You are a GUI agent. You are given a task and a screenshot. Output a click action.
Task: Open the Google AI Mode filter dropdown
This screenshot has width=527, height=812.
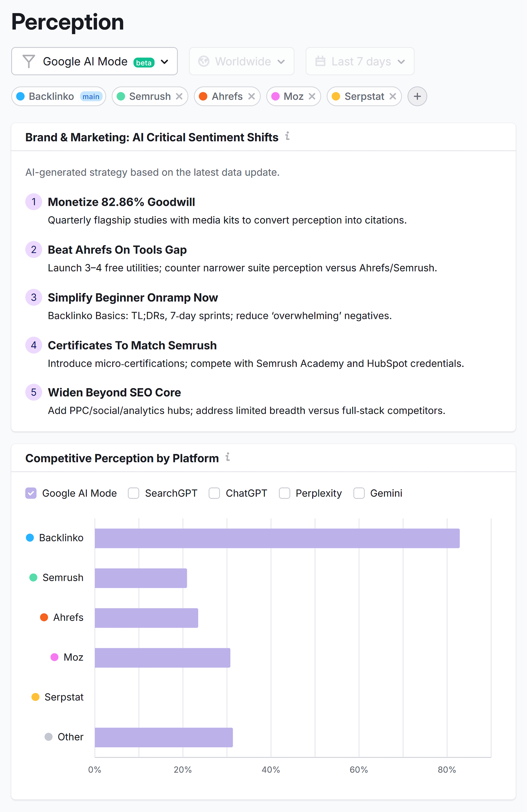pyautogui.click(x=94, y=62)
